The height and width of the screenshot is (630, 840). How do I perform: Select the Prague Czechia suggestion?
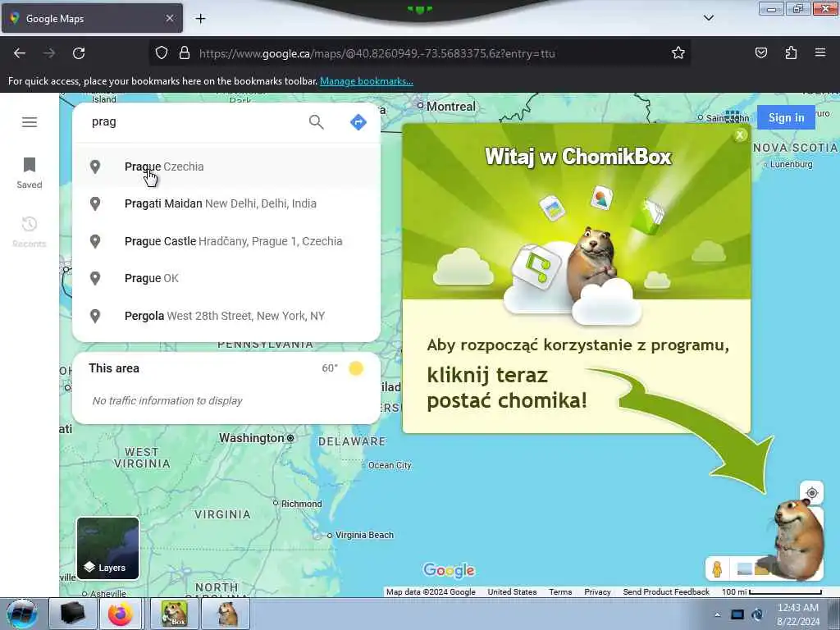pos(226,167)
